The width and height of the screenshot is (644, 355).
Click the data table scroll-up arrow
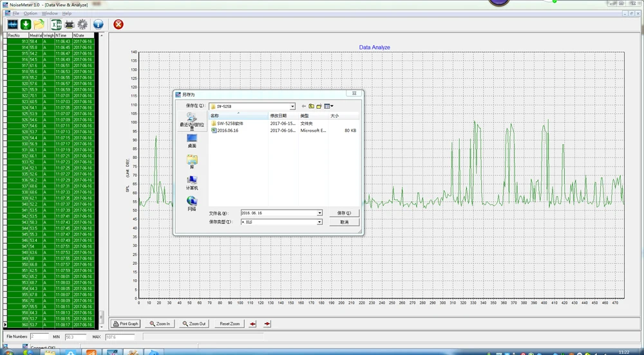[x=102, y=35]
